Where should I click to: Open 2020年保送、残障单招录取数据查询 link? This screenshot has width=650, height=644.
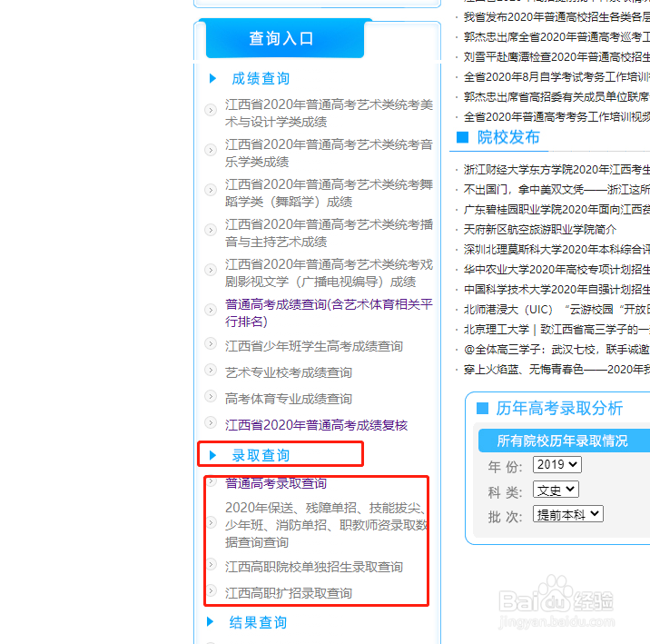(x=326, y=525)
